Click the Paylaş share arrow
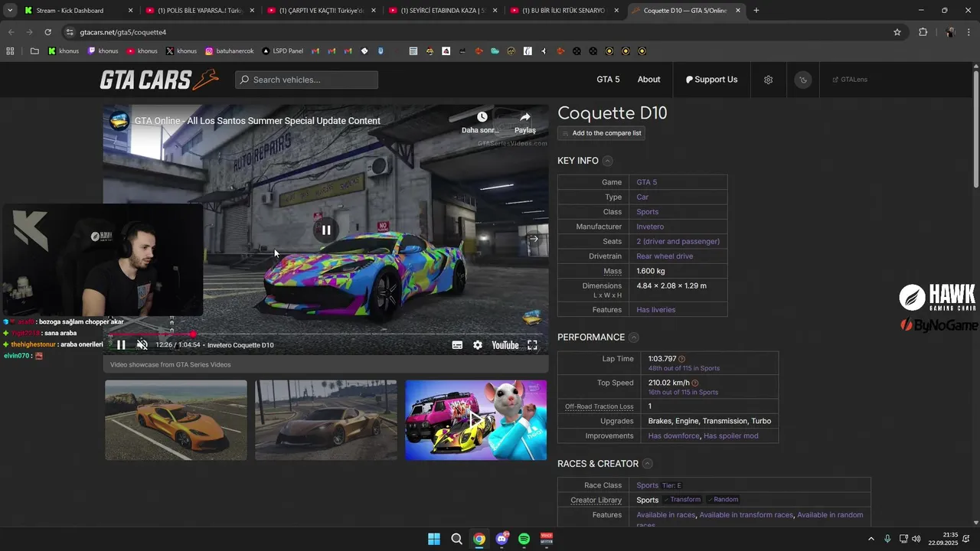The height and width of the screenshot is (551, 980). [x=525, y=117]
